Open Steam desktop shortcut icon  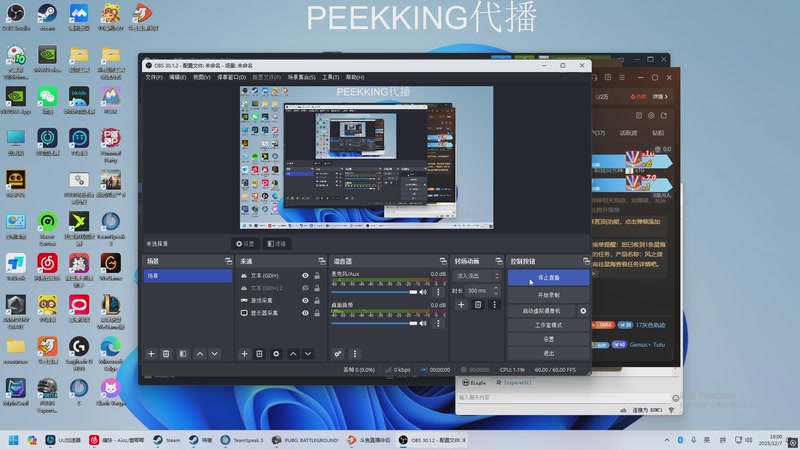(47, 17)
